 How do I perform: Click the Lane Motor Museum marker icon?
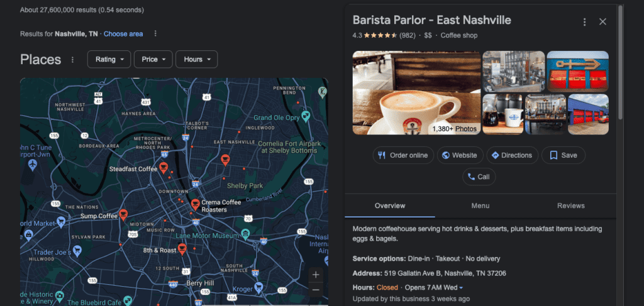coord(245,234)
